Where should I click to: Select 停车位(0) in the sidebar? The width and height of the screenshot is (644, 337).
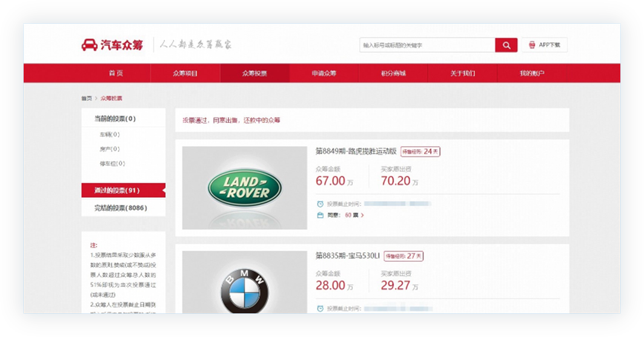112,164
